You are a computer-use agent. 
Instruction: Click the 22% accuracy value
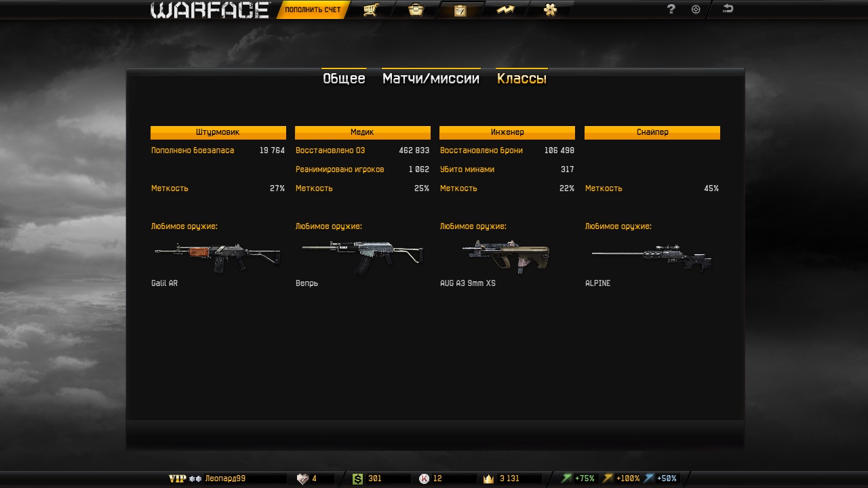click(x=567, y=188)
